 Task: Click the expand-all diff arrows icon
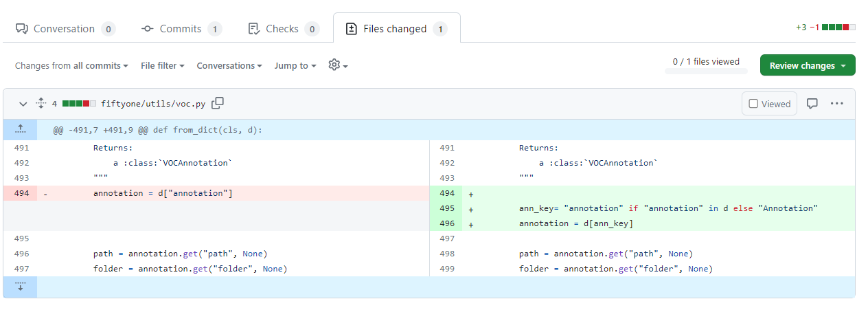point(41,104)
